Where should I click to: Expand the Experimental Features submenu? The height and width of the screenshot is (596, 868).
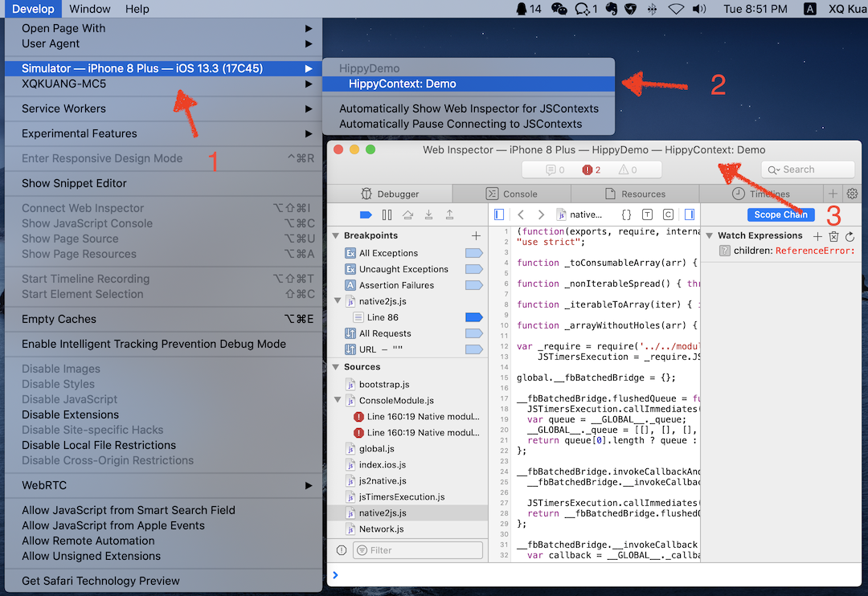pos(163,133)
